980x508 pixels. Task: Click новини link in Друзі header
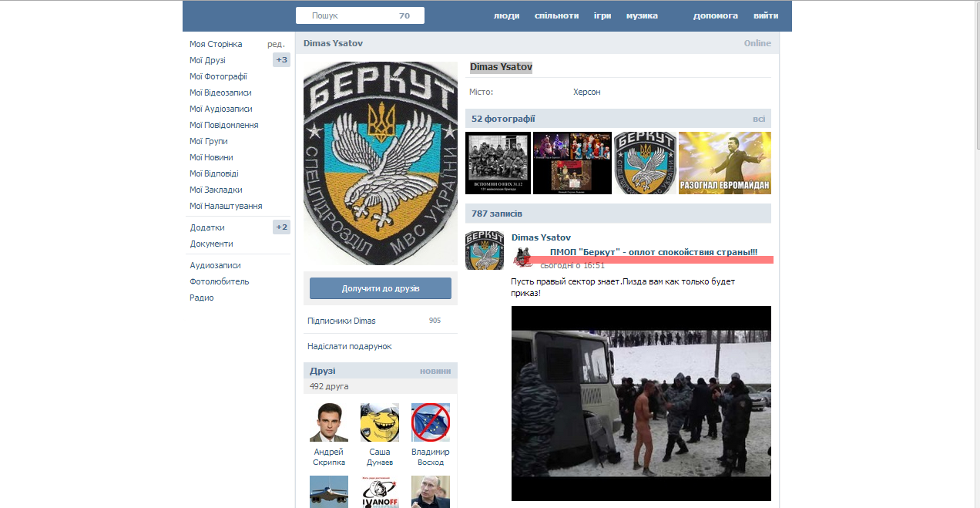point(435,371)
